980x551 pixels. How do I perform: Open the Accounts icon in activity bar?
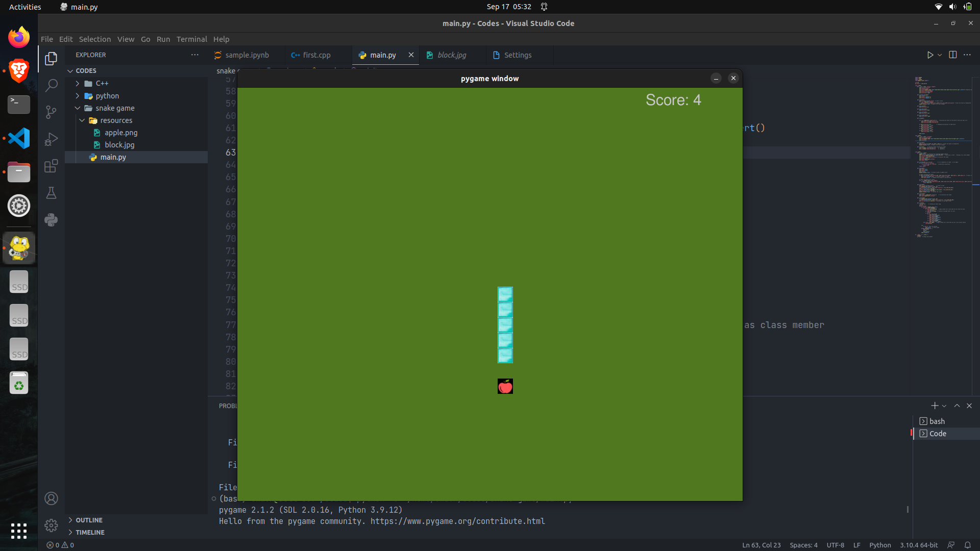[51, 498]
